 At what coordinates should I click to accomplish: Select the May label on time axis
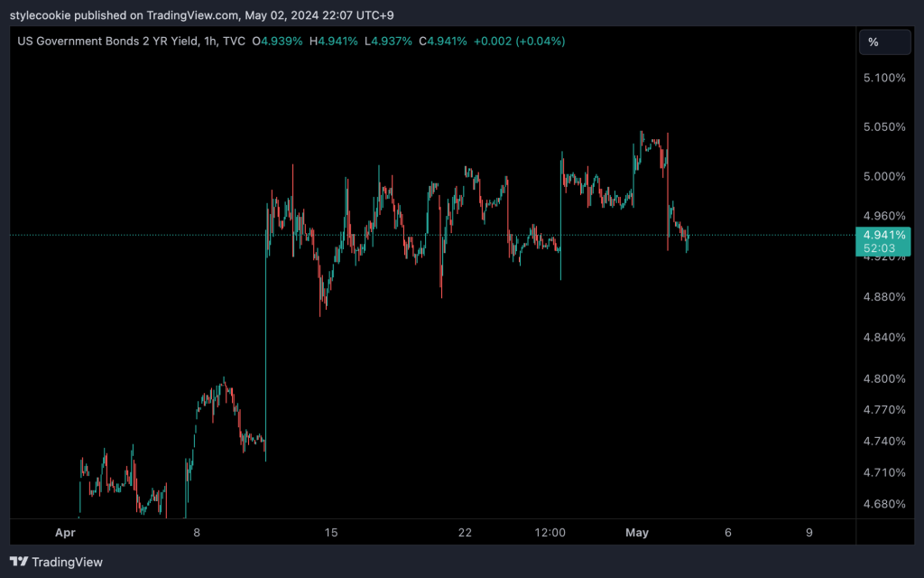point(636,533)
